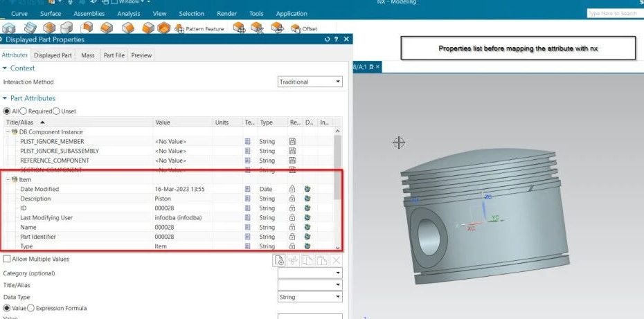644x319 pixels.
Task: Click the reset icon in dialog title bar
Action: coord(327,40)
